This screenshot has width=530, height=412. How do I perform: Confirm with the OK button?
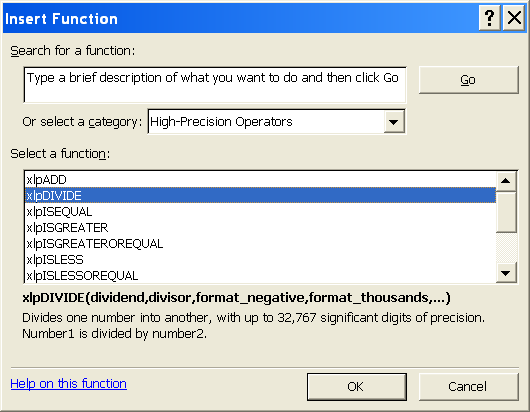(x=357, y=387)
